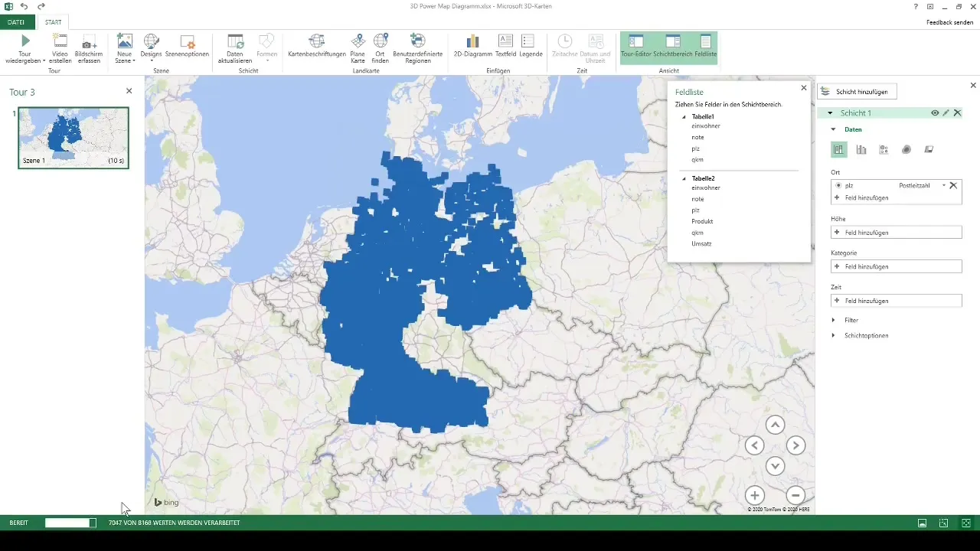
Task: Capture screen with Bildschirm erfassen
Action: click(89, 48)
